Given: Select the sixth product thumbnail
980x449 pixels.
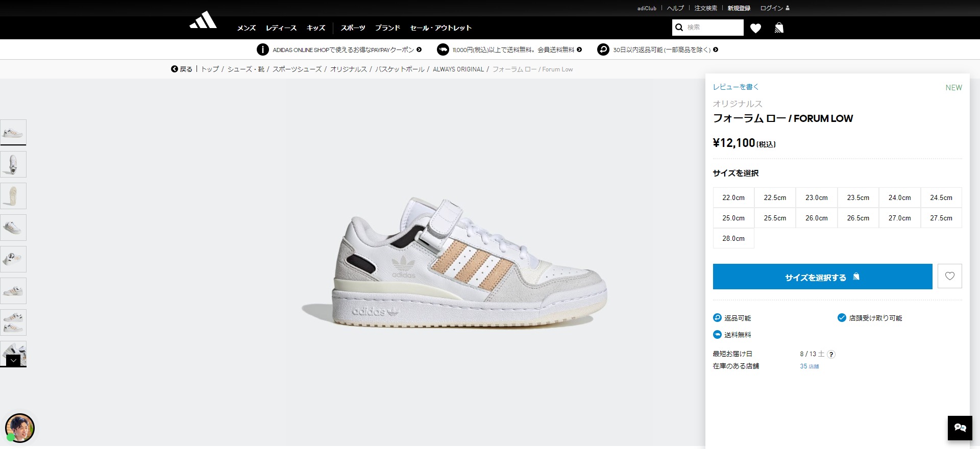Looking at the screenshot, I should 13,291.
